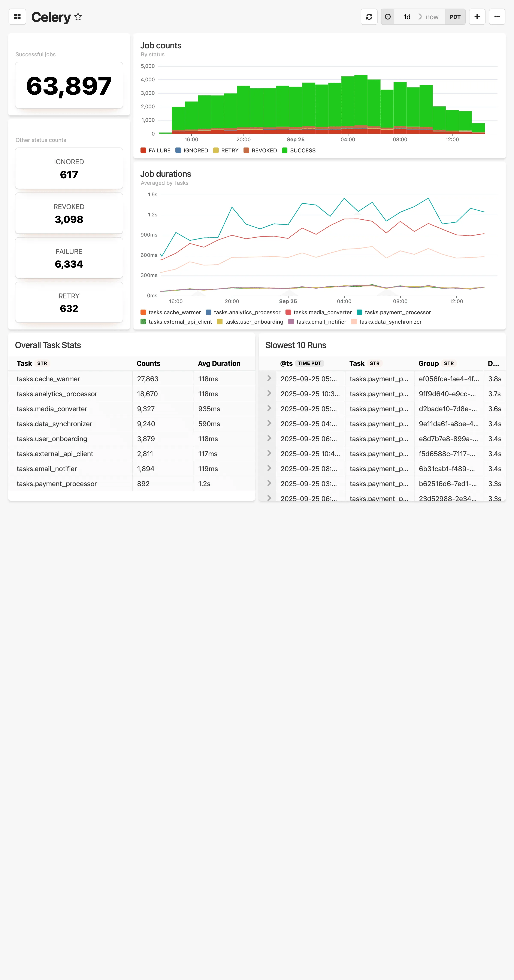This screenshot has height=980, width=514.
Task: Expand the 3.3s run from 2025-09-25 03
Action: pyautogui.click(x=269, y=484)
